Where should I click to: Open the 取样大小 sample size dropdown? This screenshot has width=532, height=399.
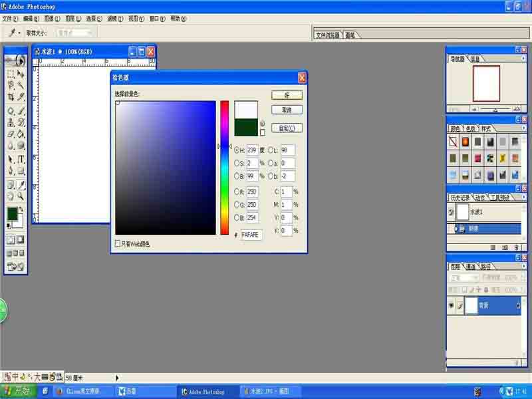(76, 33)
